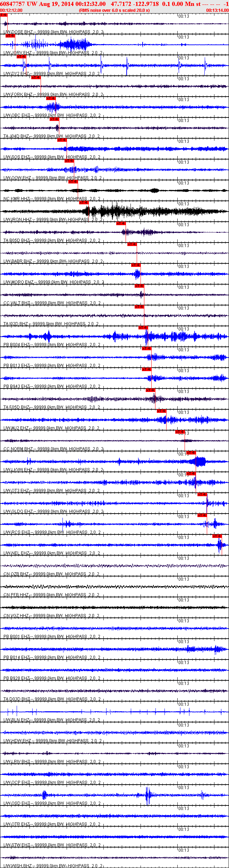
Task: Click the end time 00:13:14.00 label
Action: click(218, 10)
